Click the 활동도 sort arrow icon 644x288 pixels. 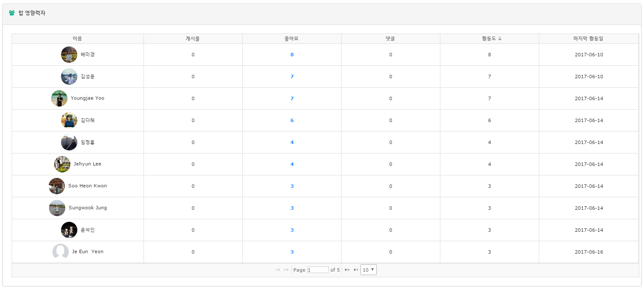tap(500, 39)
